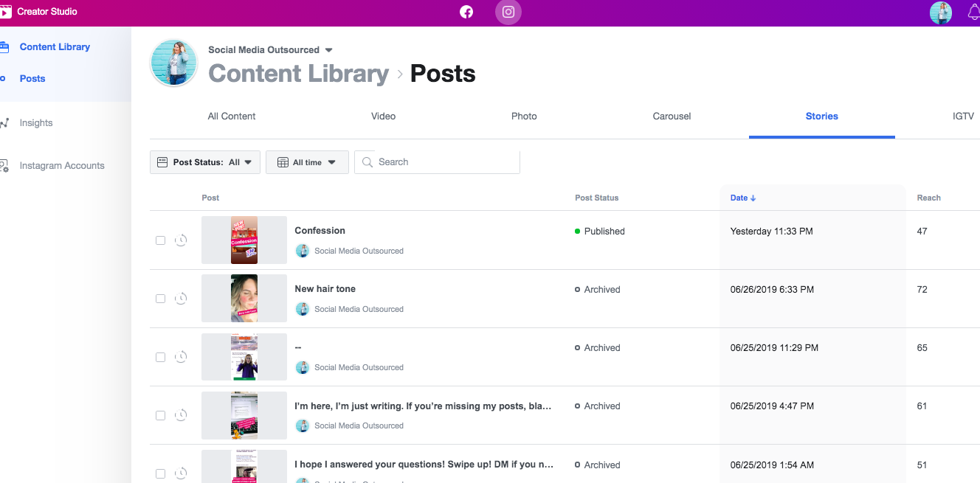Switch to Facebook via the top bar icon
The width and height of the screenshot is (980, 483).
point(466,12)
